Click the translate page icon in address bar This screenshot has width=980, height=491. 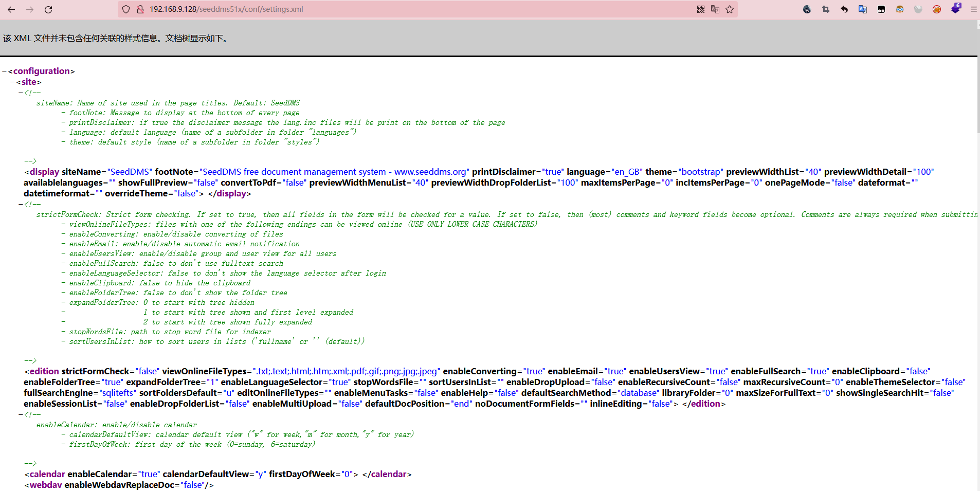pyautogui.click(x=715, y=9)
